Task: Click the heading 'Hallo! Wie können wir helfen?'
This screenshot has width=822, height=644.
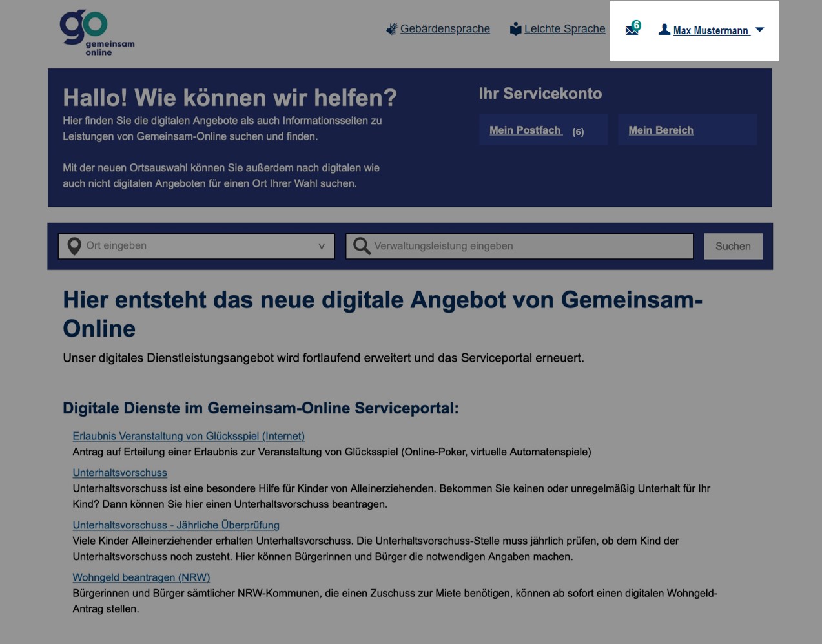Action: click(x=230, y=98)
